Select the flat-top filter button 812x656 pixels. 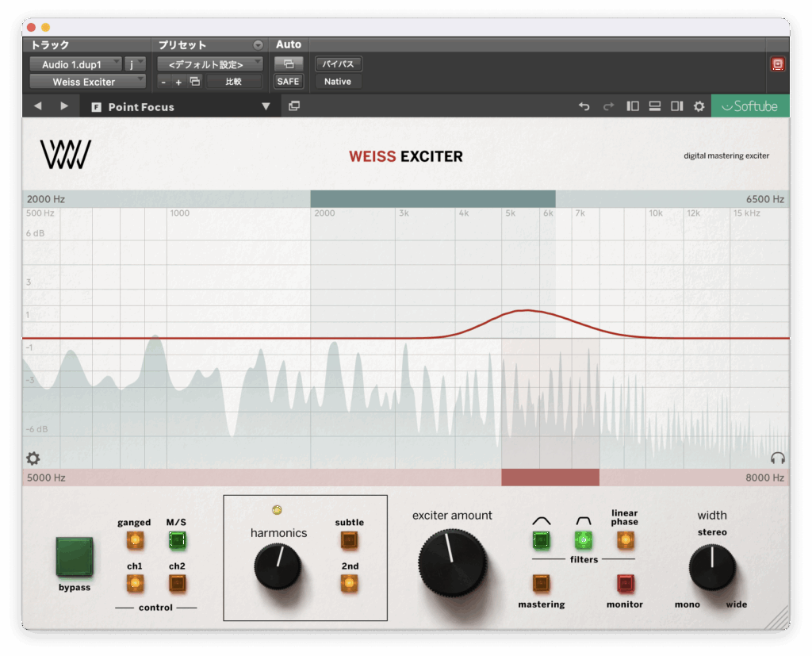(x=584, y=540)
